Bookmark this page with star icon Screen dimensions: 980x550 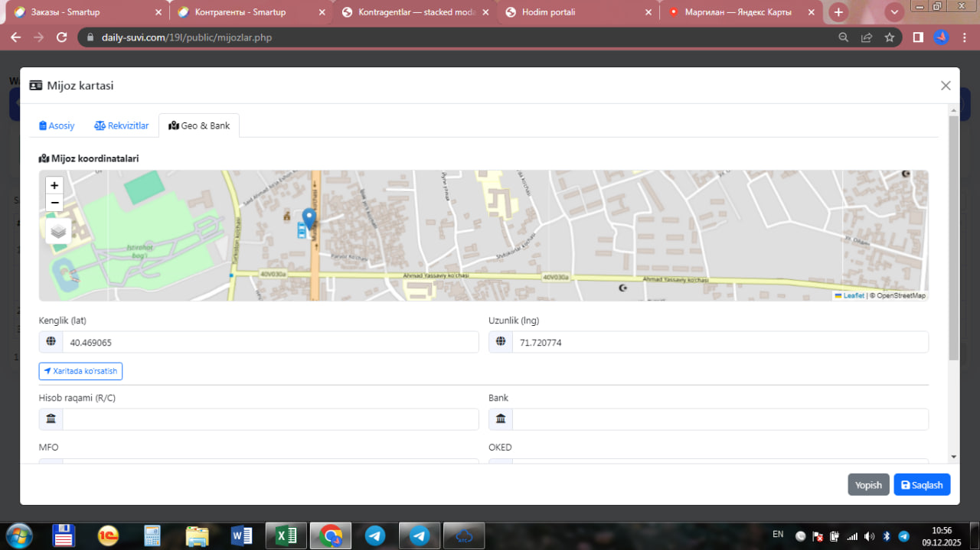point(890,37)
